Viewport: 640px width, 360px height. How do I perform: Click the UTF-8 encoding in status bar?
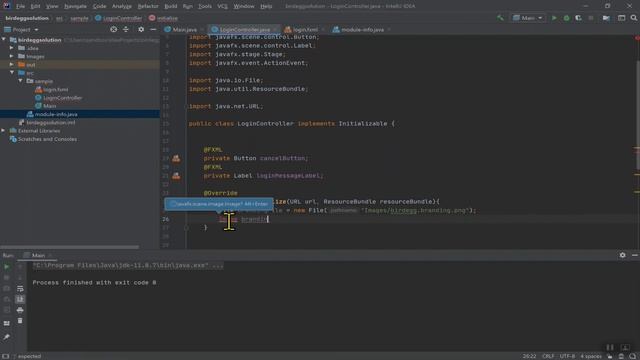(567, 356)
